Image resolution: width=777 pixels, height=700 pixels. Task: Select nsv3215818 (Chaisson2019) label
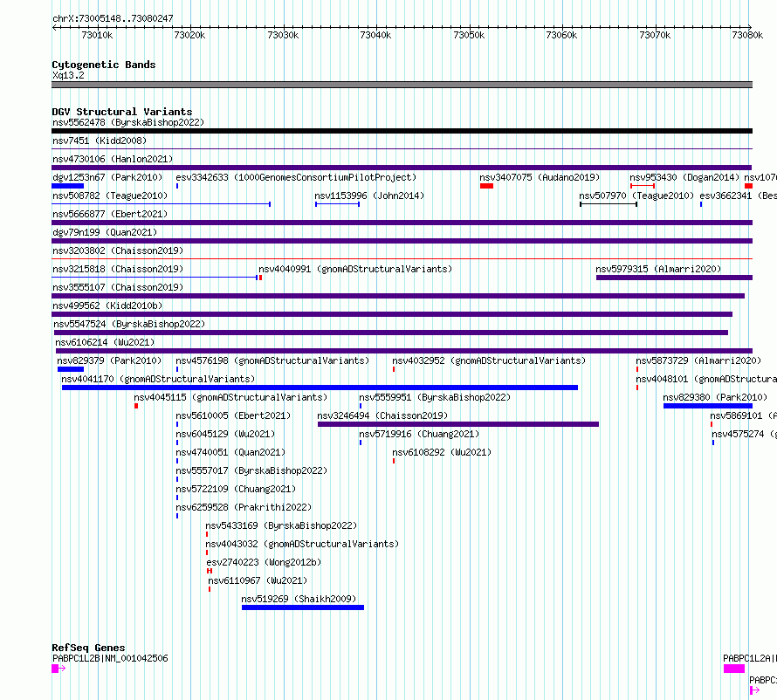pos(118,269)
